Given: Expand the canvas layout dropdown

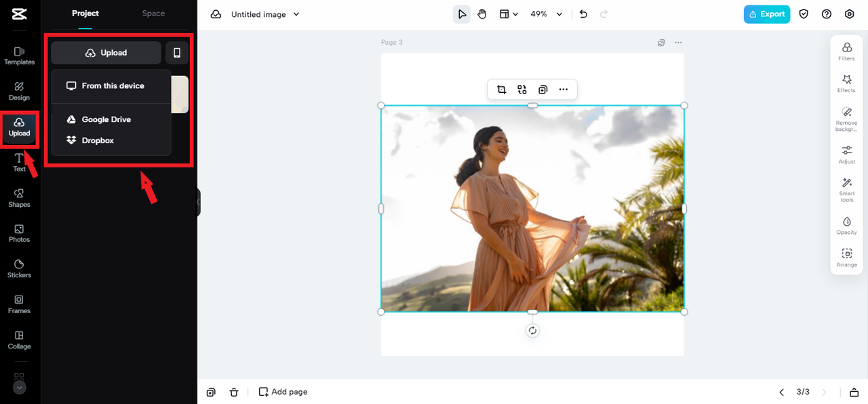Looking at the screenshot, I should coord(509,14).
